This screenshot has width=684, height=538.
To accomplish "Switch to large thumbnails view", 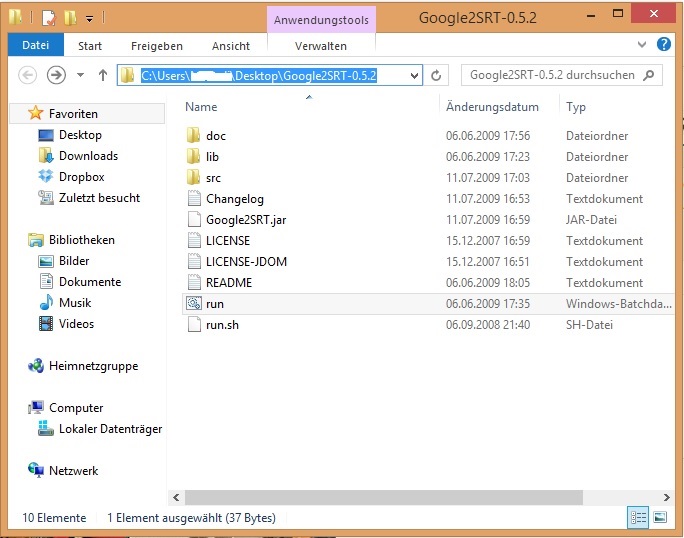I will [x=660, y=517].
